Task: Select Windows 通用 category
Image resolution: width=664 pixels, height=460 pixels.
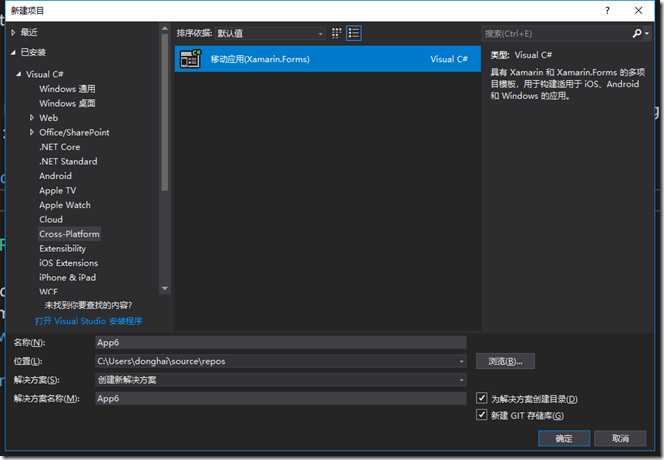Action: (x=67, y=89)
